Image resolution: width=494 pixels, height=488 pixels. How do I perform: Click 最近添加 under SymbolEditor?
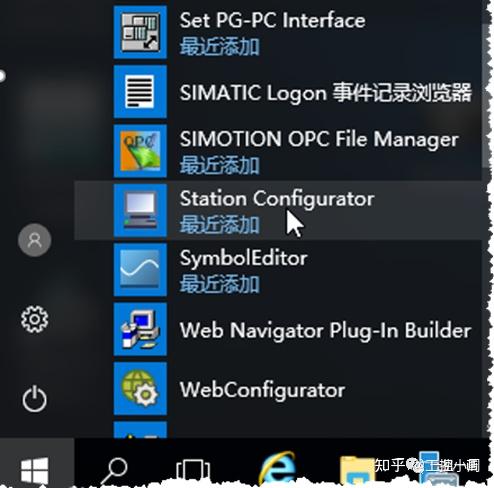(220, 284)
